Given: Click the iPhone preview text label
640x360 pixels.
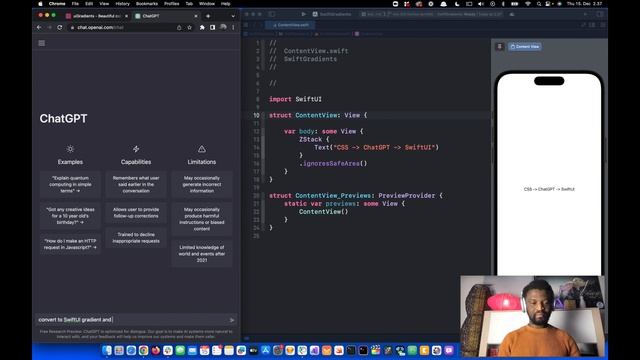Looking at the screenshot, I should (x=549, y=189).
